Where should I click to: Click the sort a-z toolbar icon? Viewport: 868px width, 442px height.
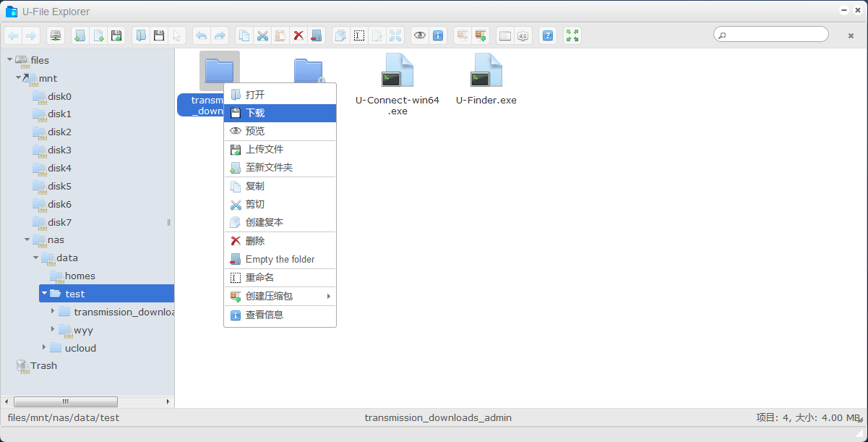point(523,35)
